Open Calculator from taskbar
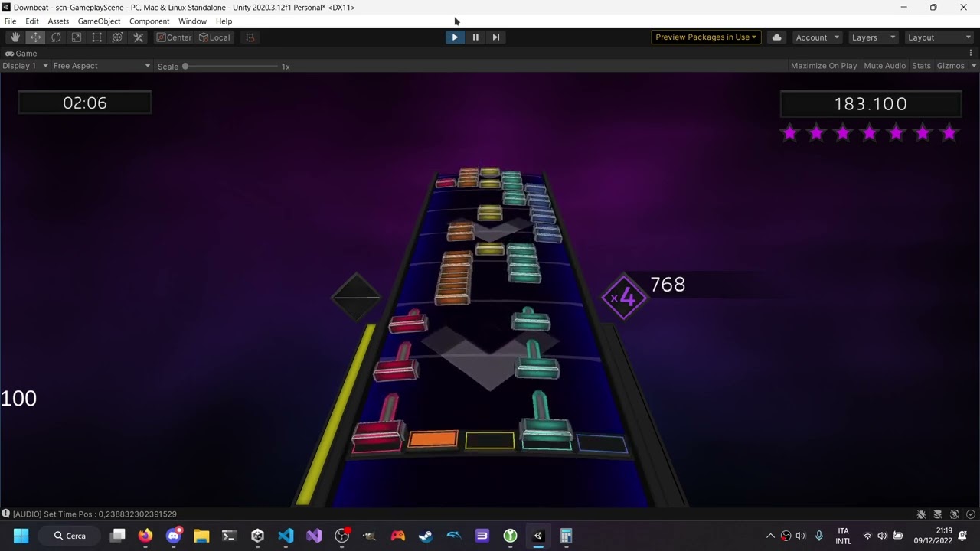Image resolution: width=980 pixels, height=551 pixels. (x=566, y=536)
